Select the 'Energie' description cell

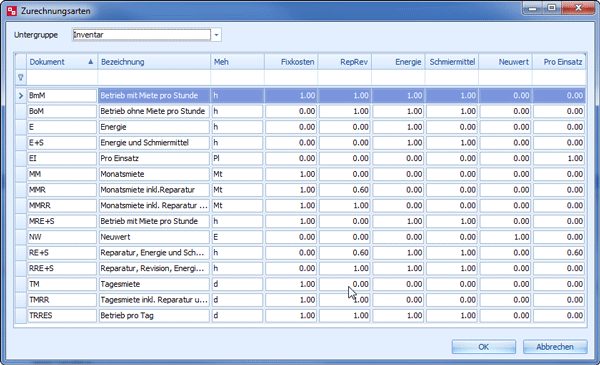click(x=154, y=127)
